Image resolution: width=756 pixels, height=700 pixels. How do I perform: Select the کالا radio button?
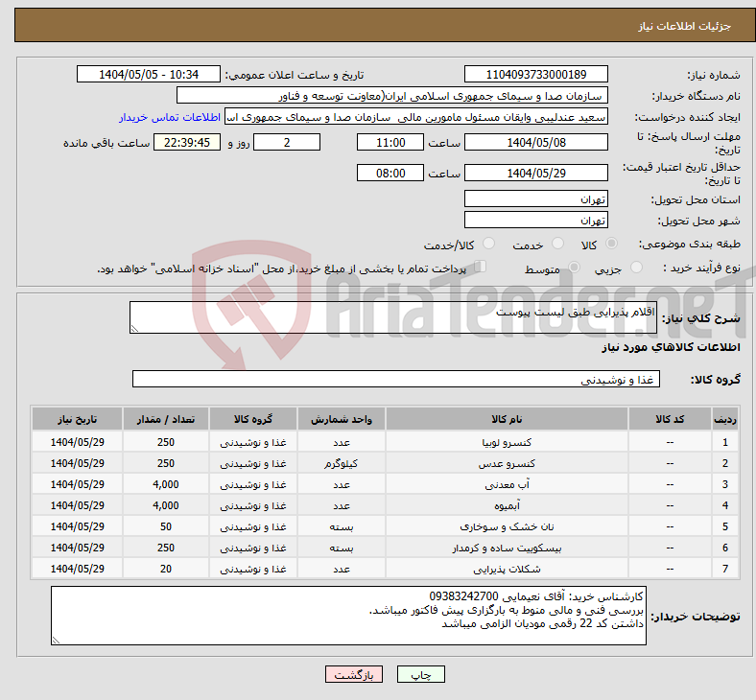pyautogui.click(x=611, y=244)
